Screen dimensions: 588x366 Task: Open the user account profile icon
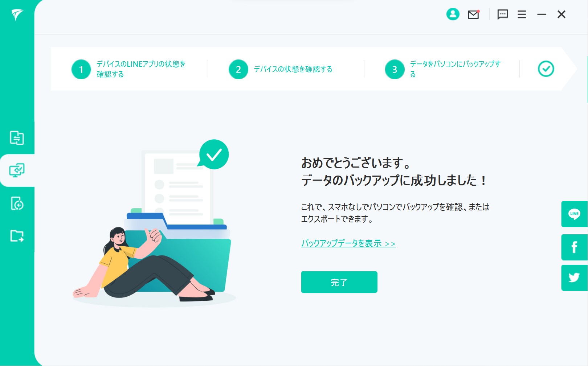pyautogui.click(x=453, y=14)
